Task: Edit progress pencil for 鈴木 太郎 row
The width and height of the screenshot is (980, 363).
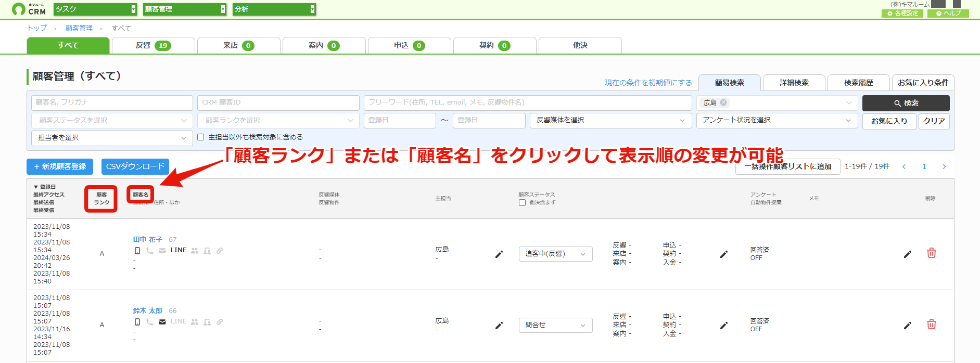Action: pyautogui.click(x=724, y=326)
